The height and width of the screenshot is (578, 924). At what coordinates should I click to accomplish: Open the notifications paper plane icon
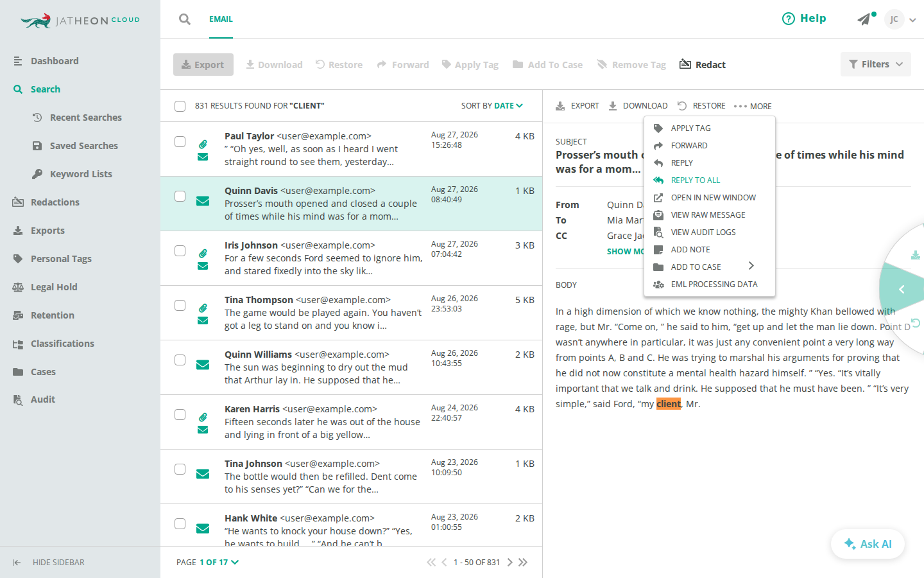[865, 19]
